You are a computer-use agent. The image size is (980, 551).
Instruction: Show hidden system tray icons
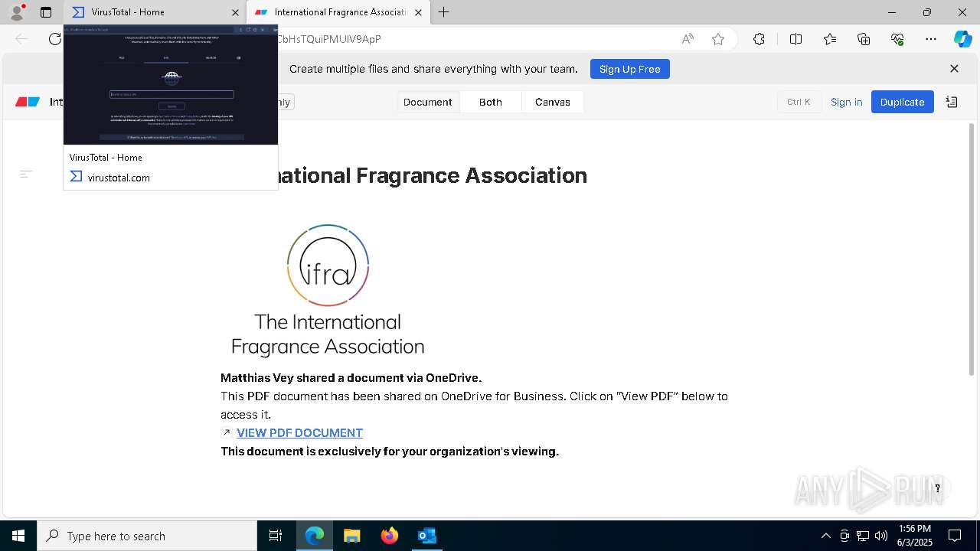tap(825, 536)
